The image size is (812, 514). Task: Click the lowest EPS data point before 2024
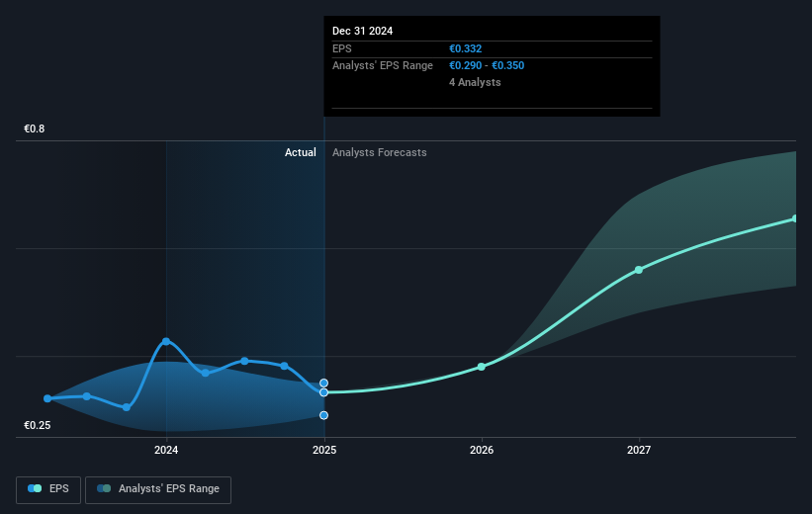tap(127, 407)
